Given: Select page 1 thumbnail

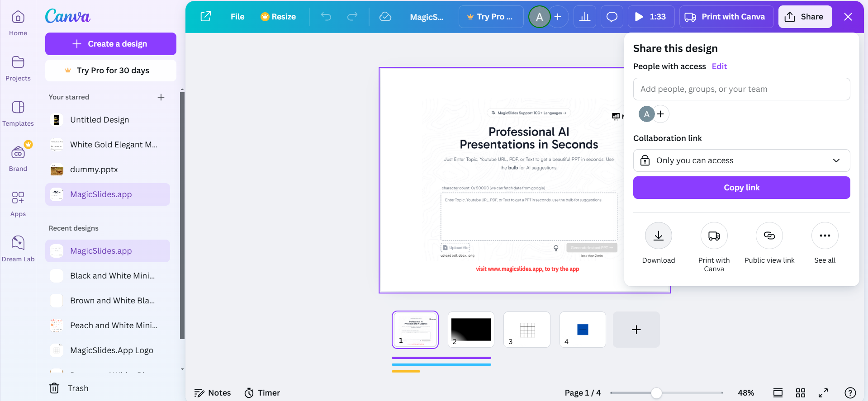Looking at the screenshot, I should [415, 330].
